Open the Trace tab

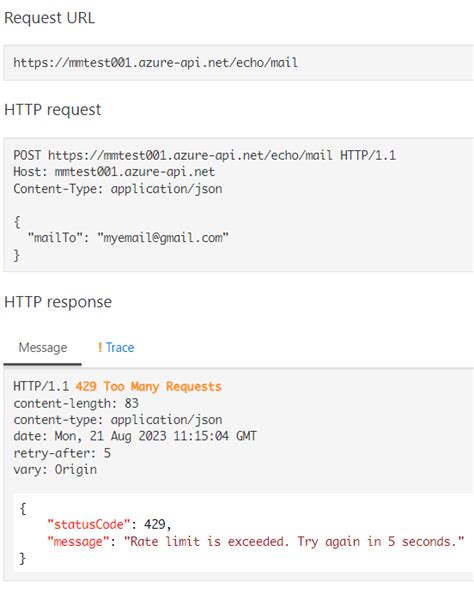(119, 347)
